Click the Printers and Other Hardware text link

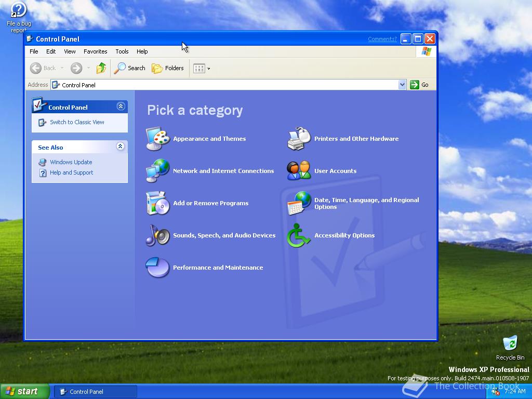point(356,138)
